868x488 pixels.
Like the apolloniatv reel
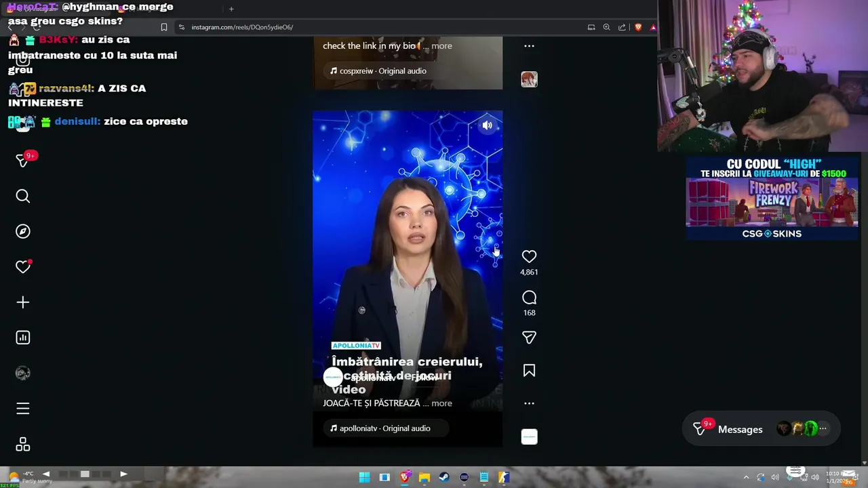pyautogui.click(x=529, y=256)
